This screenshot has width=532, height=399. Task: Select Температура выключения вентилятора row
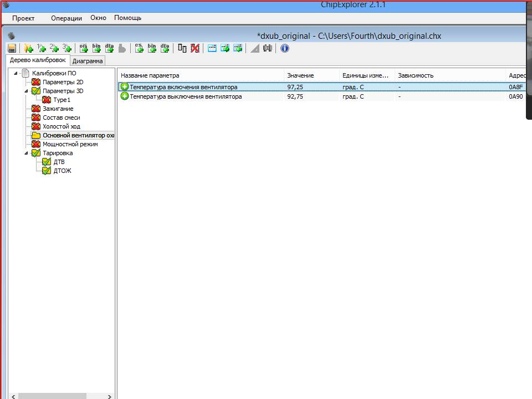(186, 96)
